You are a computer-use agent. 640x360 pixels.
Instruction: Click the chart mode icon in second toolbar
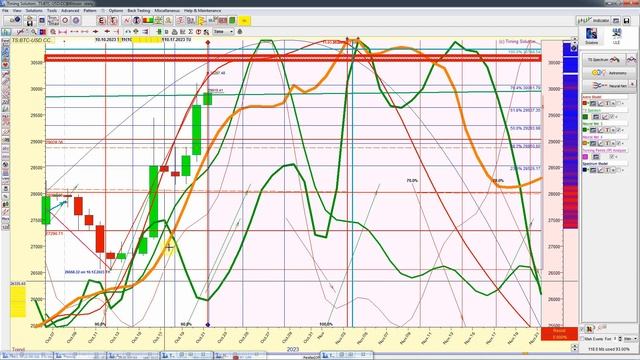tap(6, 31)
